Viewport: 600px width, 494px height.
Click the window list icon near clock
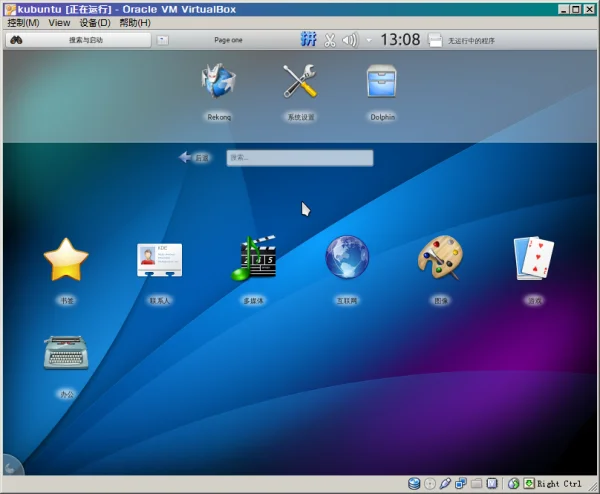435,40
